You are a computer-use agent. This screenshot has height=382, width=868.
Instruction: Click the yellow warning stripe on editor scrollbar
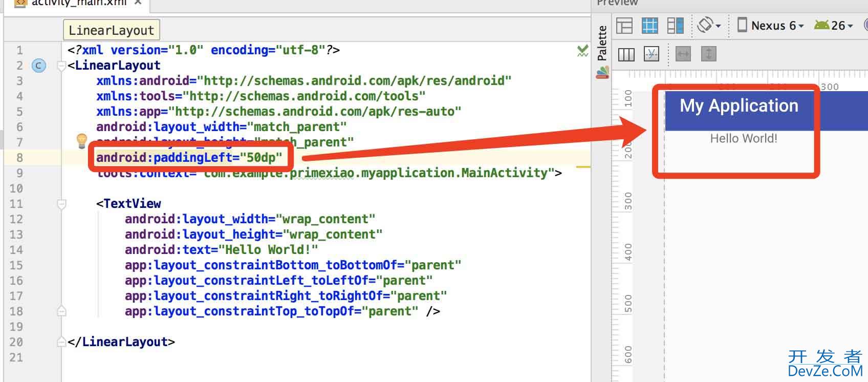[x=583, y=167]
